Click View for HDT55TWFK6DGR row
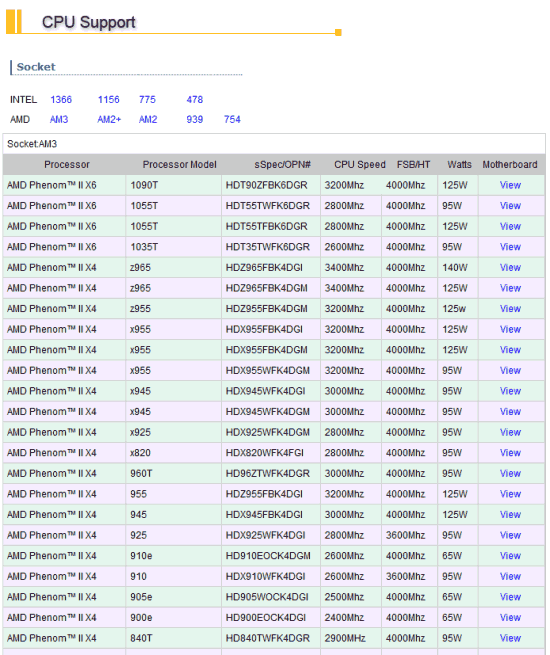550x655 pixels. [x=510, y=206]
